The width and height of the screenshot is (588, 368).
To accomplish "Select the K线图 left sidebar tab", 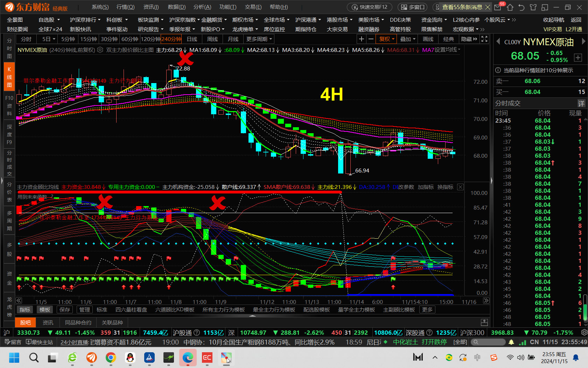I will pos(9,77).
